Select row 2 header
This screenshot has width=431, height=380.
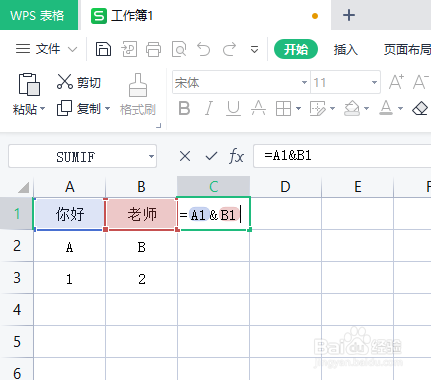(x=17, y=246)
